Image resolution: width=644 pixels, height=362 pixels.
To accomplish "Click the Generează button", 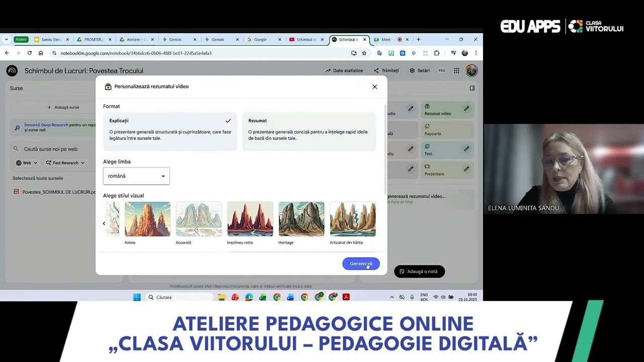I will point(361,264).
